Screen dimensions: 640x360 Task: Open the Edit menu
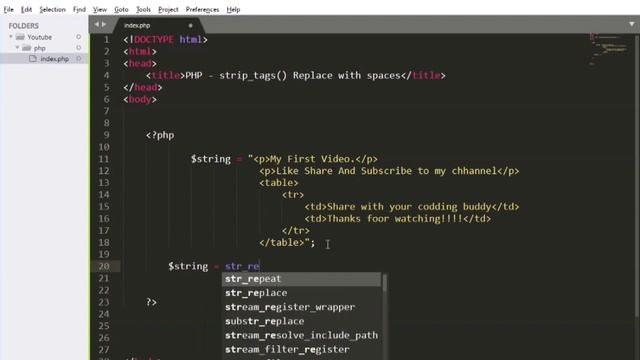click(x=27, y=9)
